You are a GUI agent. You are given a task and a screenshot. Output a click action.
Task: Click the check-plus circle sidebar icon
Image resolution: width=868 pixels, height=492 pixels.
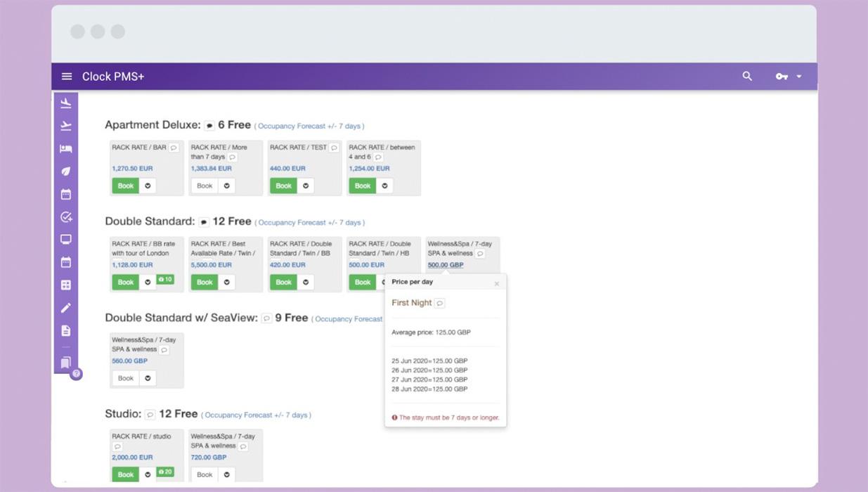coord(66,217)
